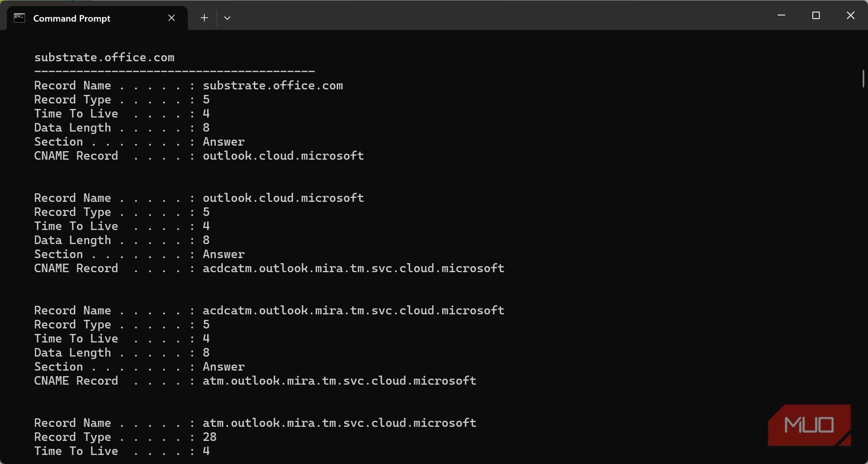Click the dashed separator line

click(175, 71)
